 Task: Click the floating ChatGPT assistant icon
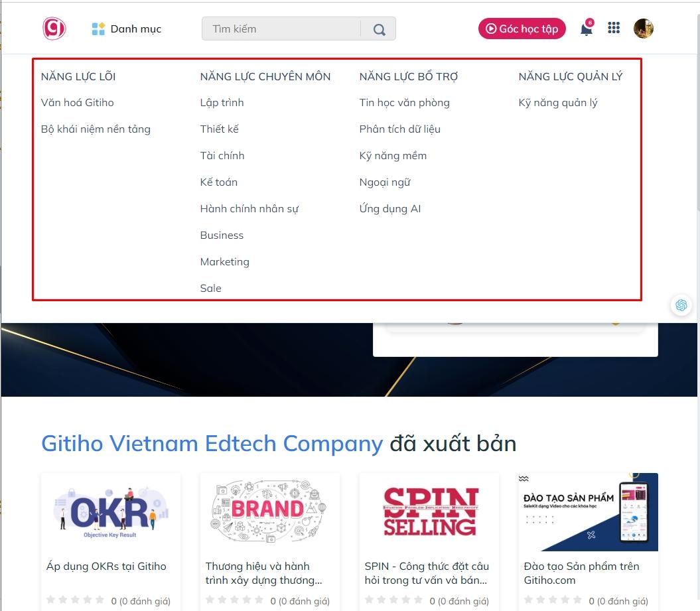(681, 305)
